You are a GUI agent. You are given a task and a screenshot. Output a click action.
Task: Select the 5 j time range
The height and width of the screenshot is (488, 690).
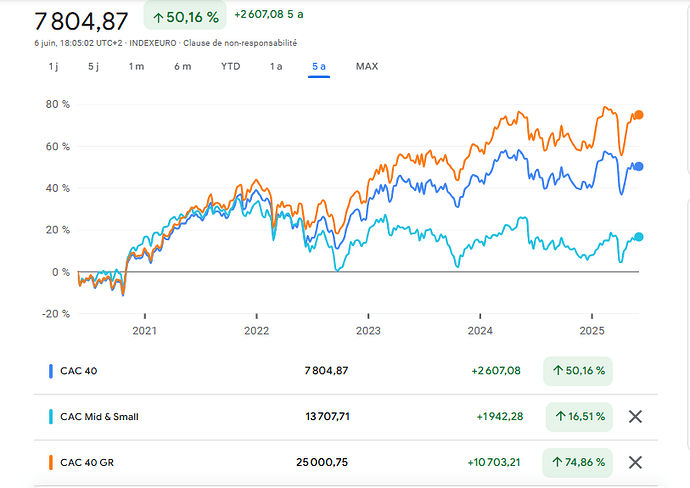93,66
